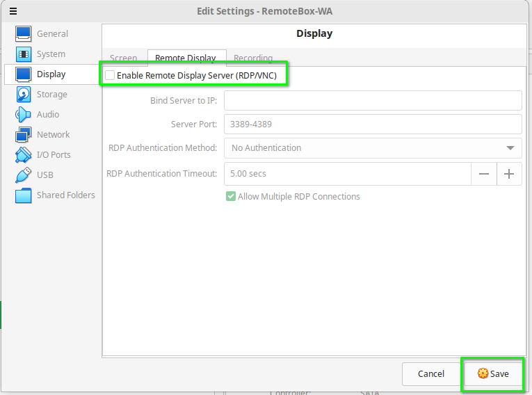This screenshot has height=395, width=532.
Task: Increase RDP Authentication Timeout with plus button
Action: click(509, 174)
